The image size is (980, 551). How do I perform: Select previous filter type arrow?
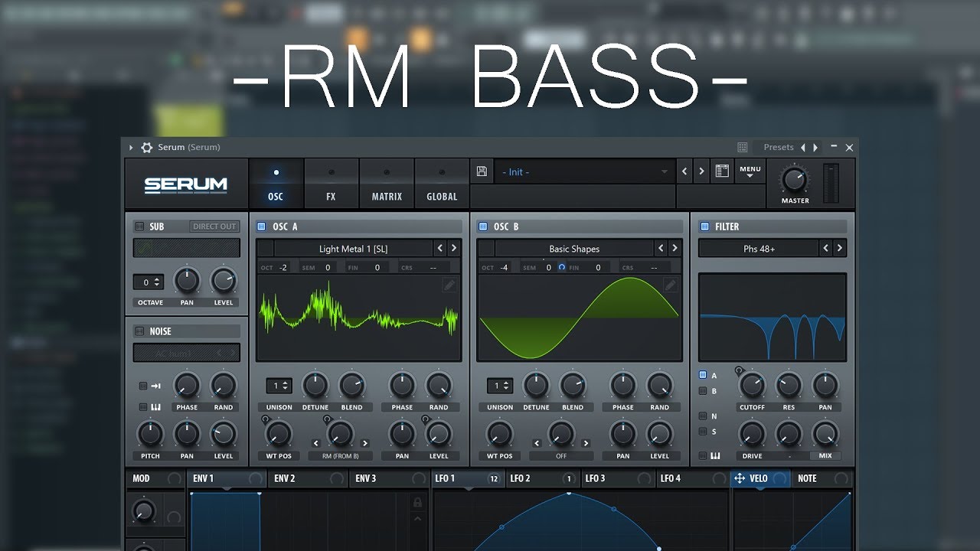click(x=825, y=248)
